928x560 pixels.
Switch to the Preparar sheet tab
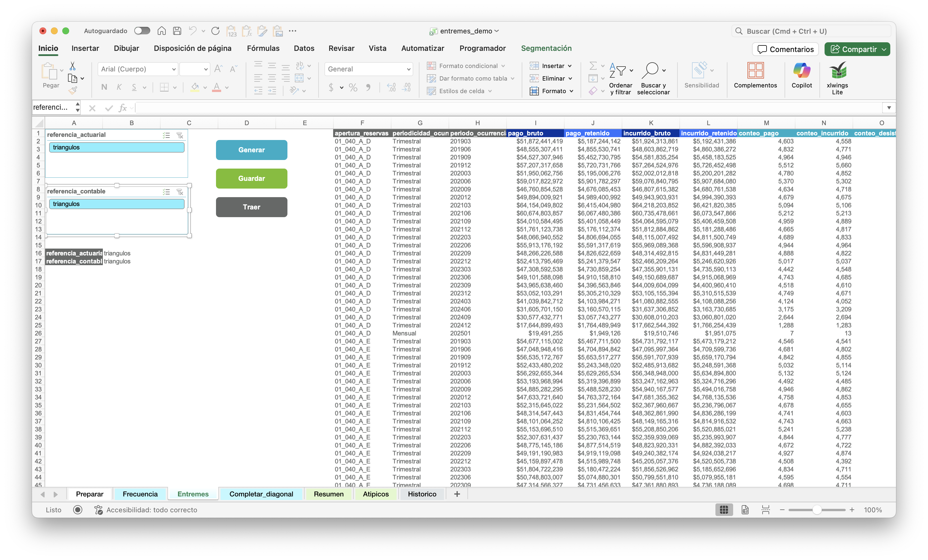point(90,494)
